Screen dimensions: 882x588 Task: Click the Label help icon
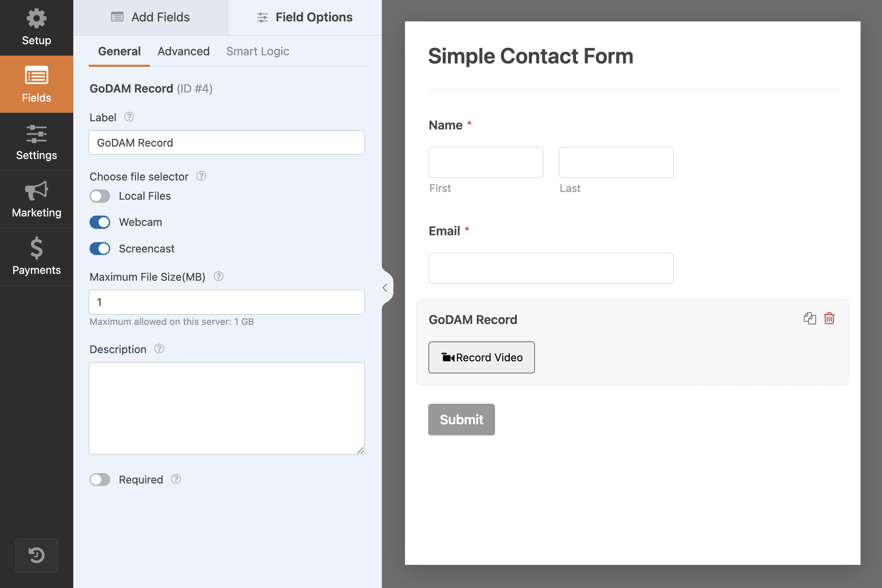(x=129, y=117)
